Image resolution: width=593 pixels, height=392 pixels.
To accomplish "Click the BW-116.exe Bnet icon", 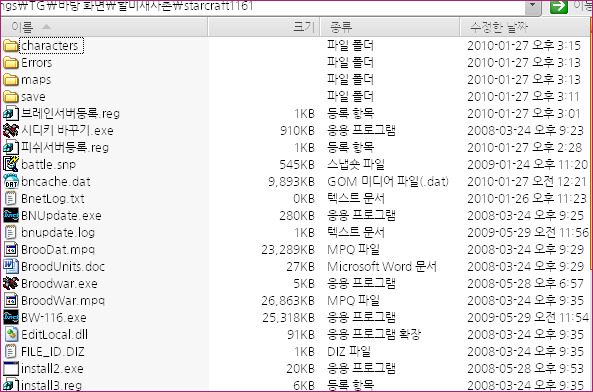I will 11,318.
